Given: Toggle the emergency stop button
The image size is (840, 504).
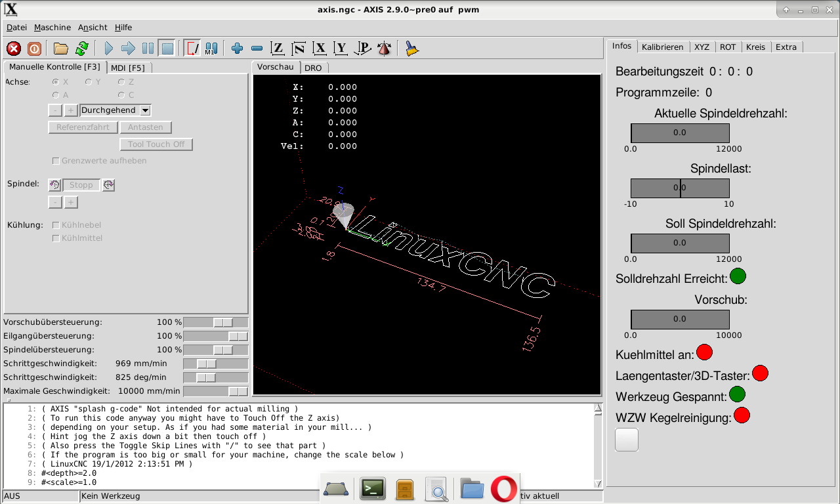Looking at the screenshot, I should (x=14, y=49).
